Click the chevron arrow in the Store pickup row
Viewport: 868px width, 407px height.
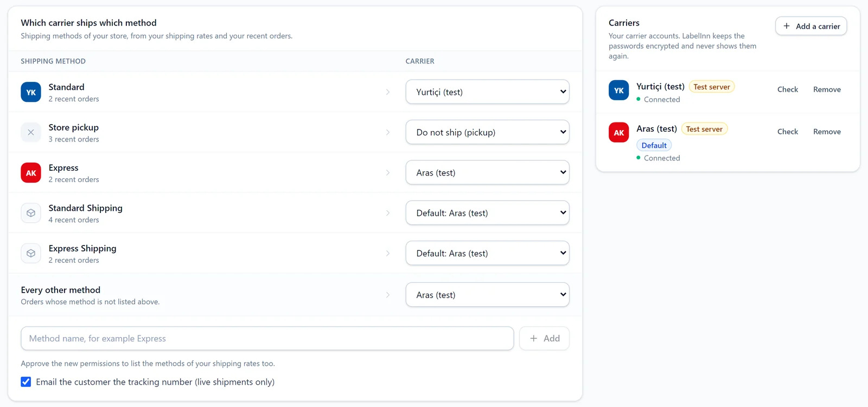pos(388,132)
